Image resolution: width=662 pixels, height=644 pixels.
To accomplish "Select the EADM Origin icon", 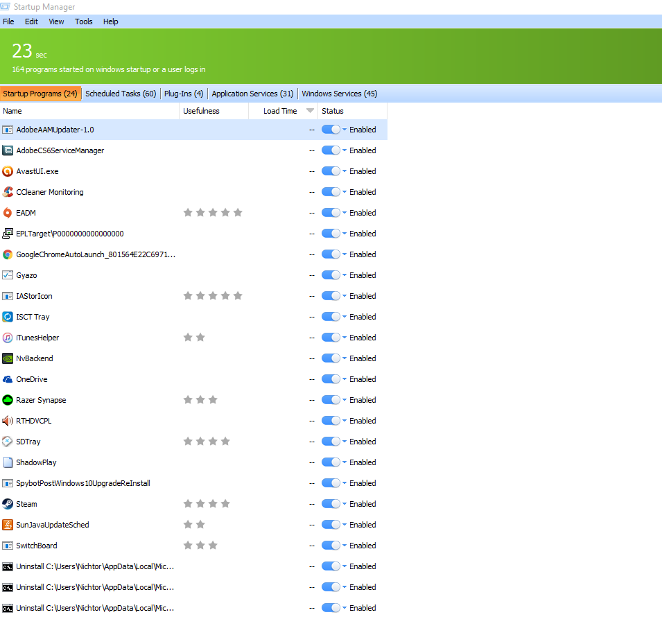I will click(x=8, y=213).
